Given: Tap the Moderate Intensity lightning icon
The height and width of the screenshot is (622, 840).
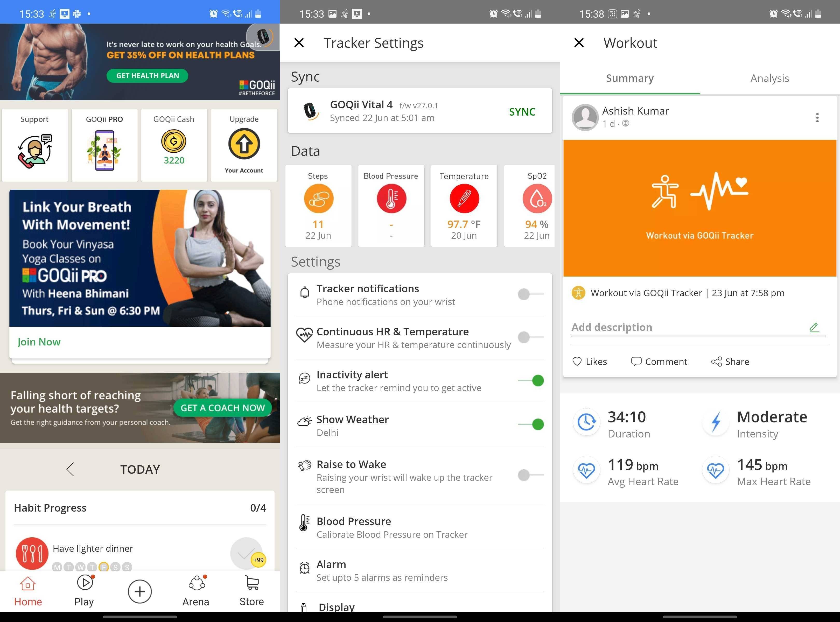Looking at the screenshot, I should tap(716, 422).
